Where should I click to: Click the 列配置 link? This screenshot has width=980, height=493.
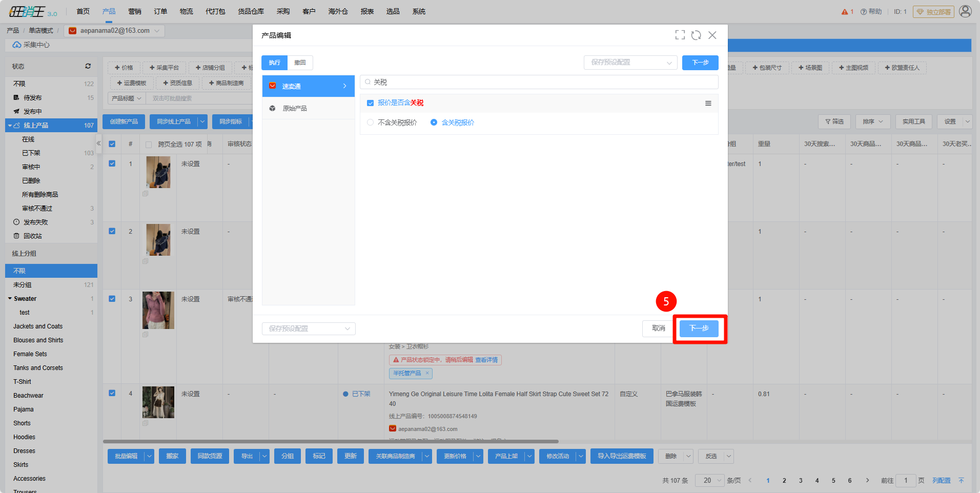[941, 480]
